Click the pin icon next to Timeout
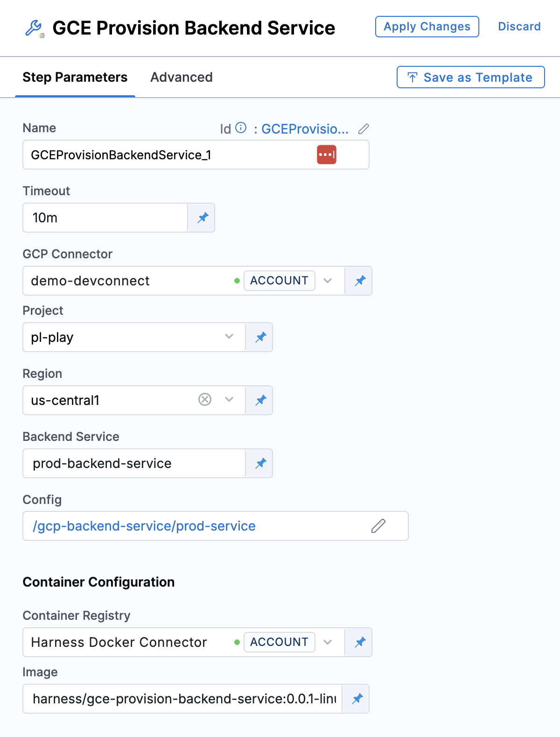Screen dimensions: 560x737 coord(203,218)
